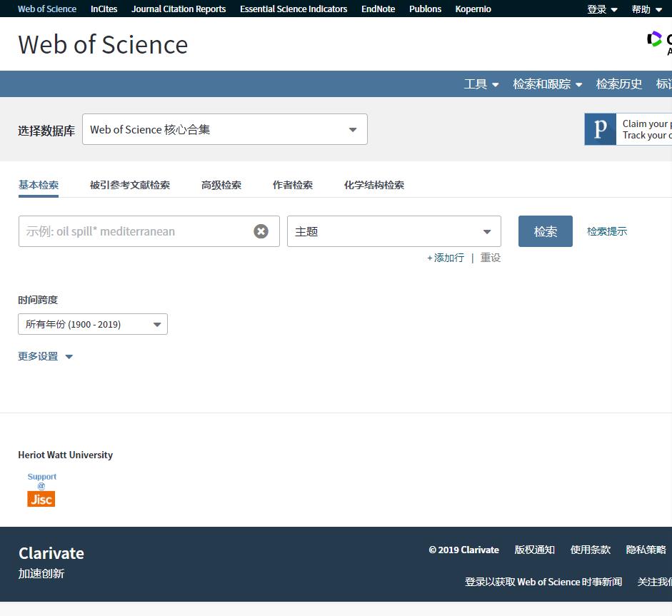Click the Publons P icon

pos(601,129)
